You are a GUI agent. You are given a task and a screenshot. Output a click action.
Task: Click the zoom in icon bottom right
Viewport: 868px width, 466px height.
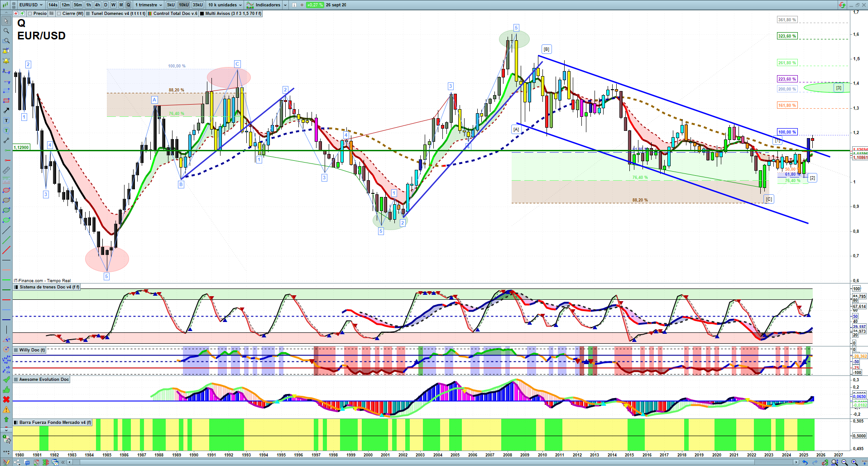(854, 462)
